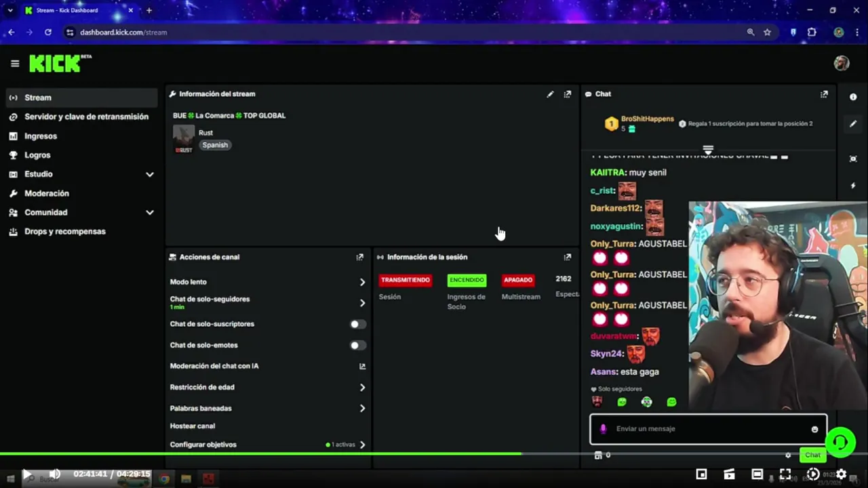Pop out the Chat panel
This screenshot has width=868, height=488.
click(824, 94)
